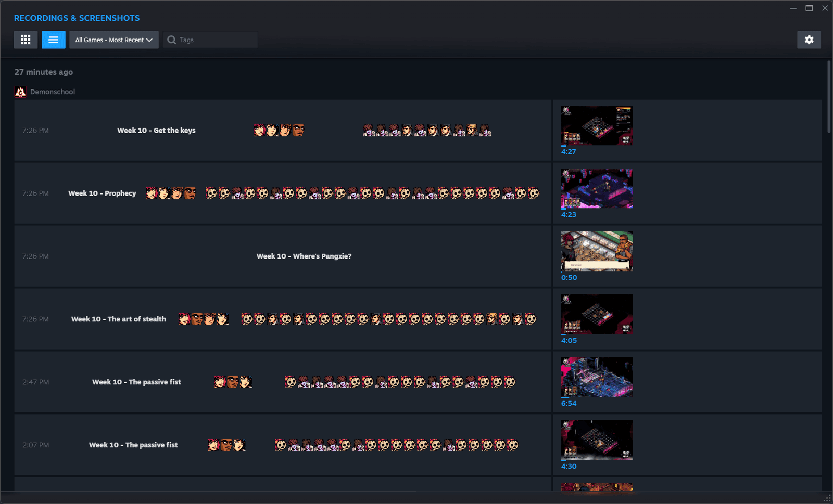Open the 0:50 Where's Pangxie thumbnail
The image size is (833, 504).
pyautogui.click(x=597, y=251)
